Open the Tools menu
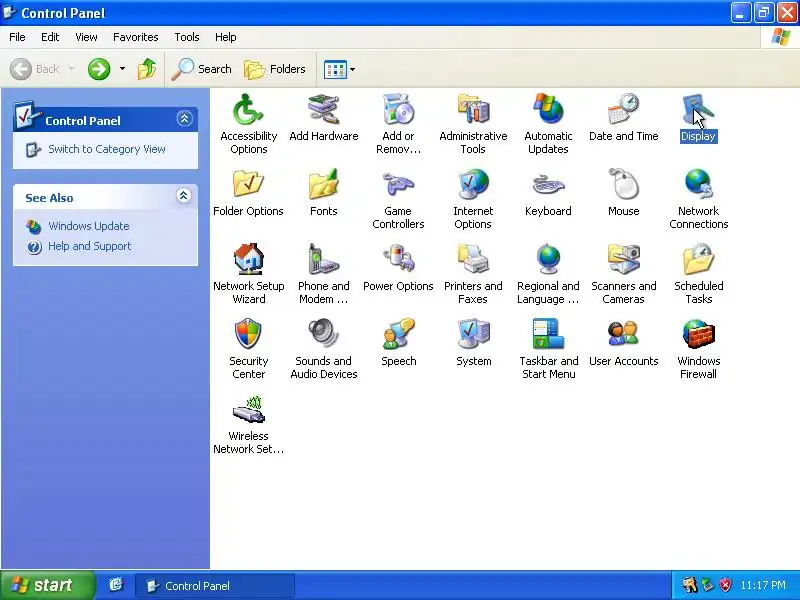This screenshot has width=800, height=600. click(187, 37)
